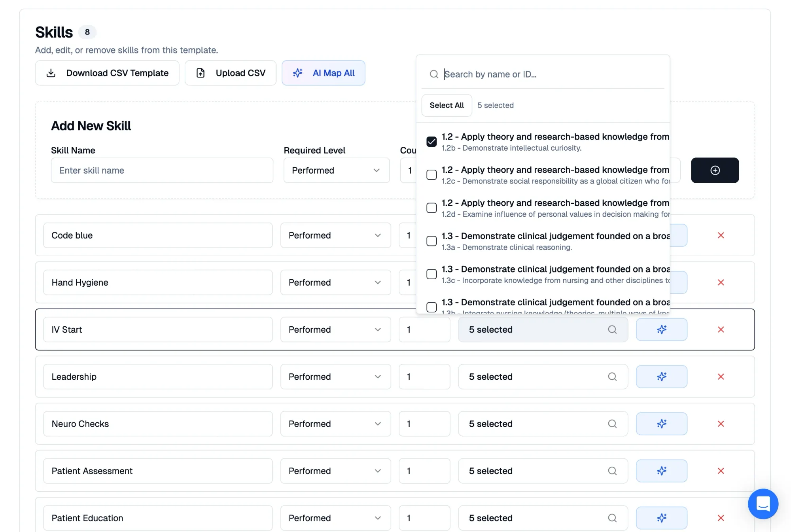
Task: Edit the Leadership skill name field
Action: coord(158,377)
